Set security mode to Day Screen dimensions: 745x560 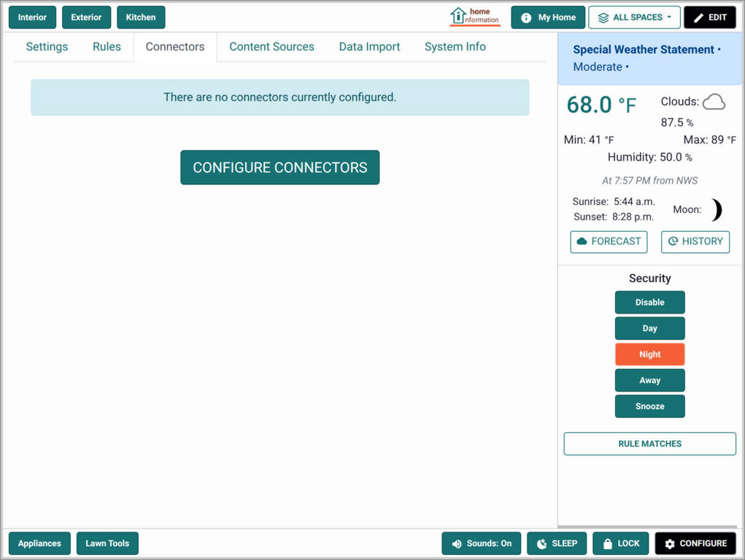click(x=650, y=328)
